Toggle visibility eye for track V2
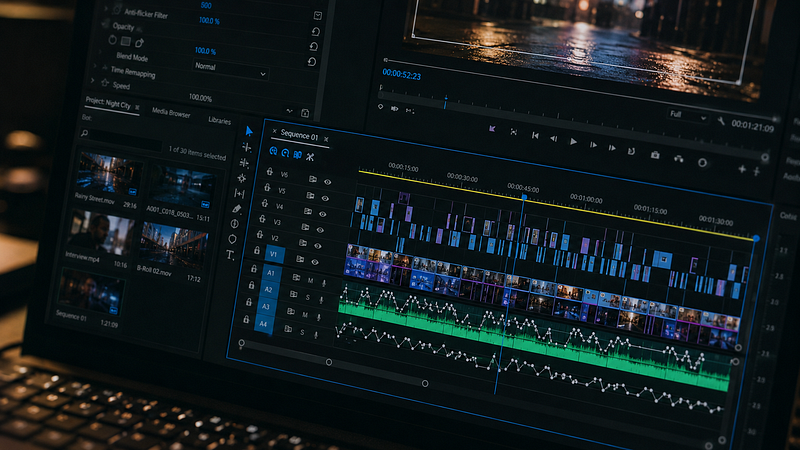This screenshot has height=450, width=800. (x=317, y=246)
